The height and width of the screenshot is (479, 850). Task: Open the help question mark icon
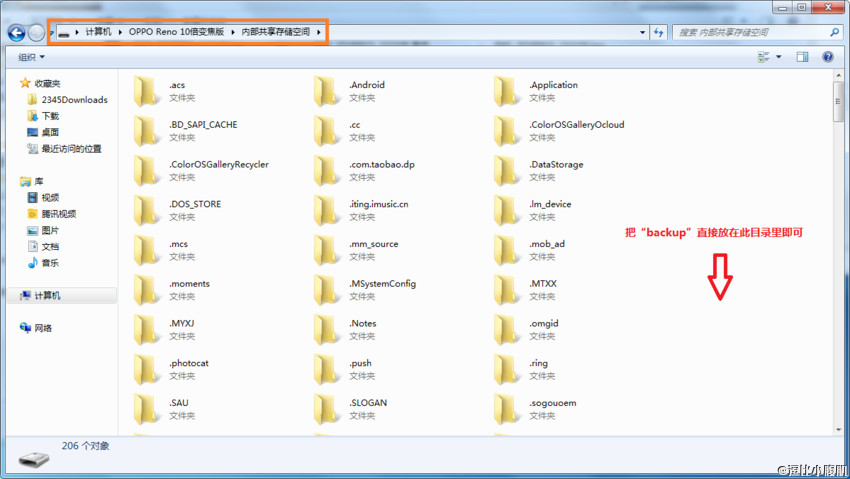pyautogui.click(x=828, y=57)
